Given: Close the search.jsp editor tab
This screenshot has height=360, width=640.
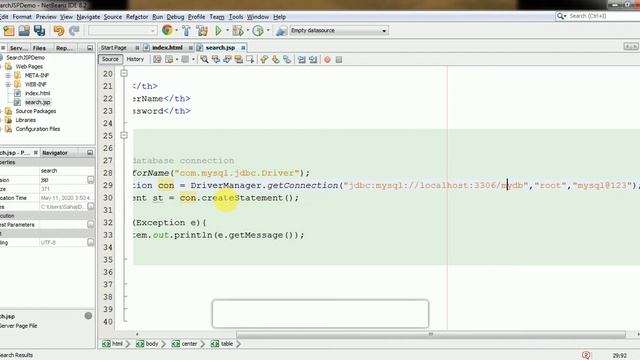Looking at the screenshot, I should pos(243,48).
